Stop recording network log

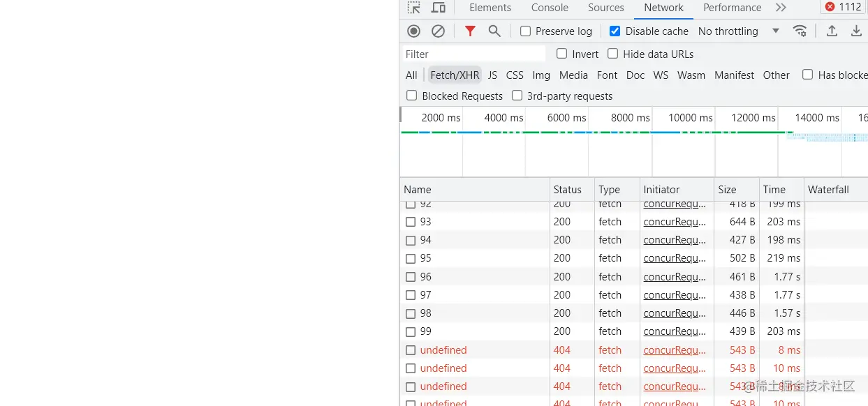click(x=414, y=31)
